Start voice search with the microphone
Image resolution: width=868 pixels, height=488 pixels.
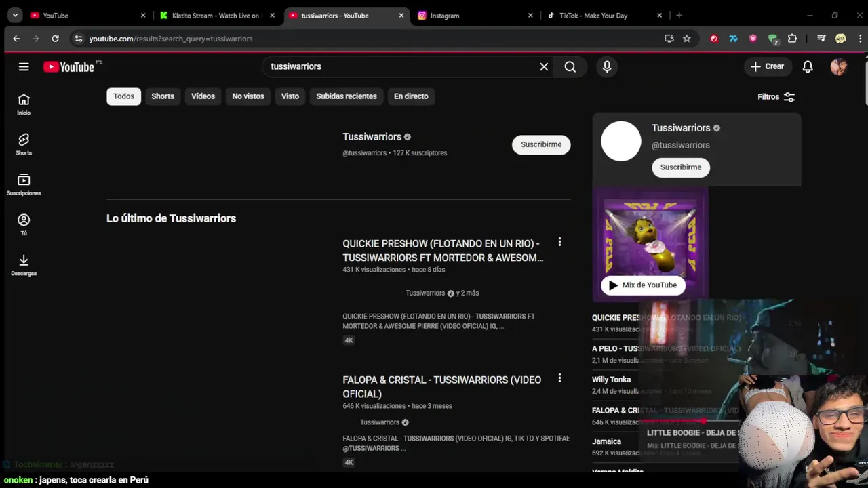[x=607, y=66]
